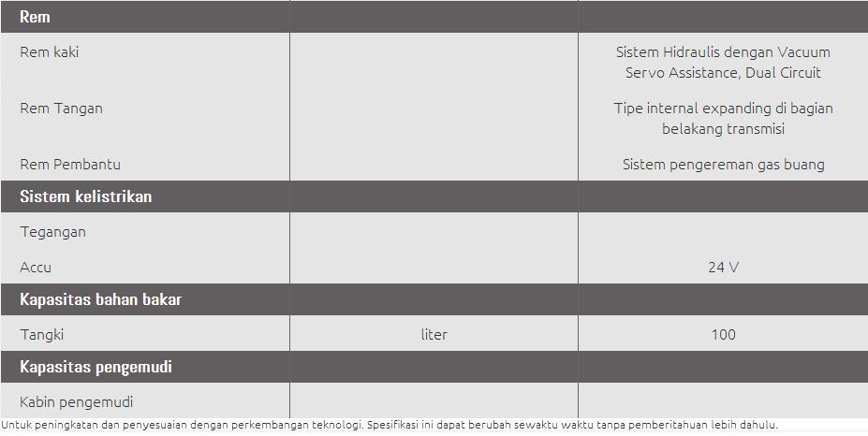Click the Sistem pengereman gas buang text
The width and height of the screenshot is (868, 436).
(x=723, y=165)
